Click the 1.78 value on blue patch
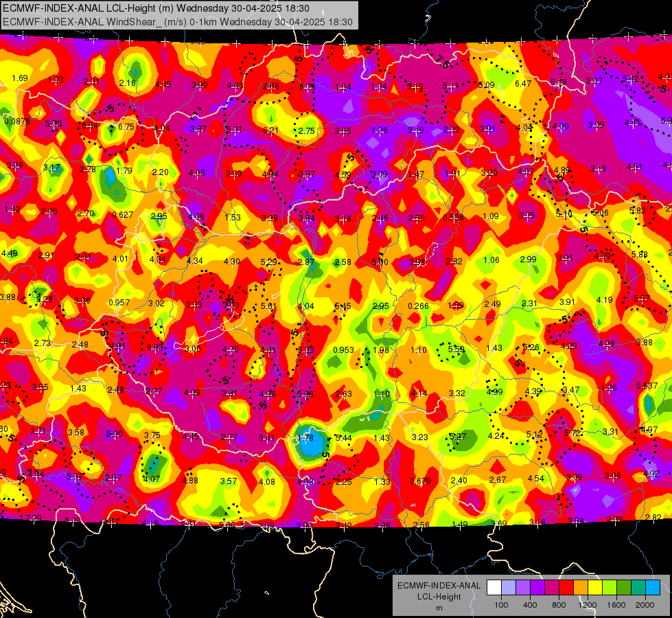This screenshot has width=672, height=618. click(x=305, y=438)
